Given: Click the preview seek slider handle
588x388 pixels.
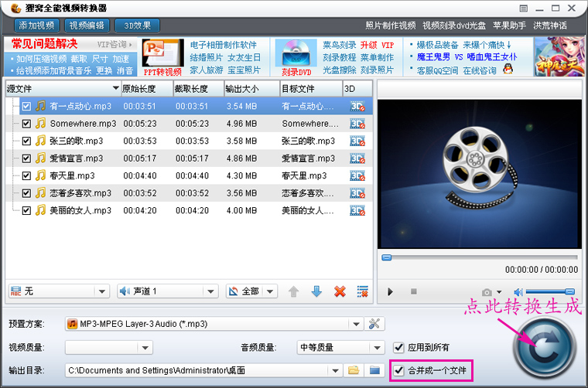Looking at the screenshot, I should point(387,257).
